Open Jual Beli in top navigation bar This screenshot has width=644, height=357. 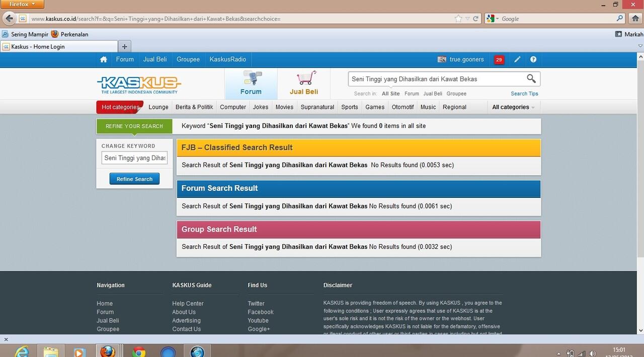155,59
